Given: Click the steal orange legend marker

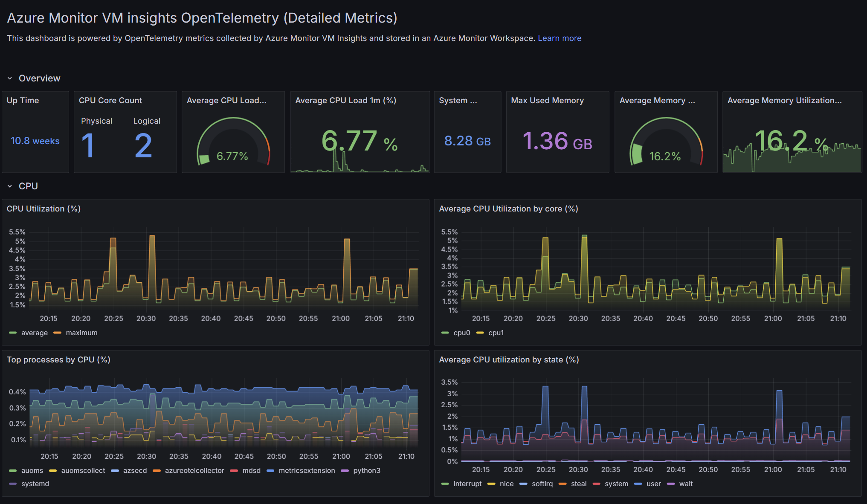Looking at the screenshot, I should click(x=563, y=484).
